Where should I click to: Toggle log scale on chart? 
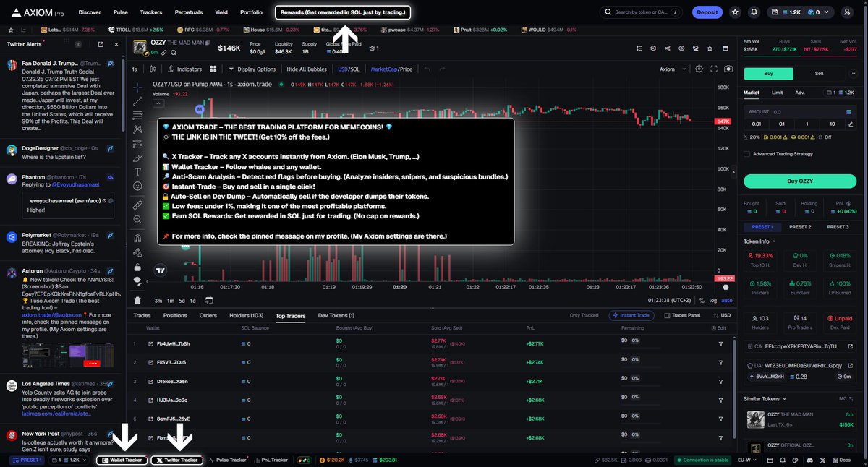(x=713, y=301)
